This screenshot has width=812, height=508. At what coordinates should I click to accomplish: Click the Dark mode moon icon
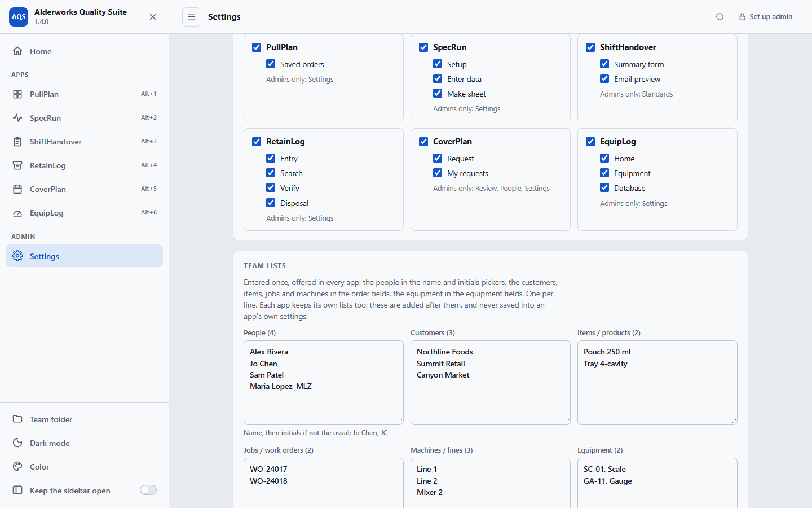click(17, 443)
